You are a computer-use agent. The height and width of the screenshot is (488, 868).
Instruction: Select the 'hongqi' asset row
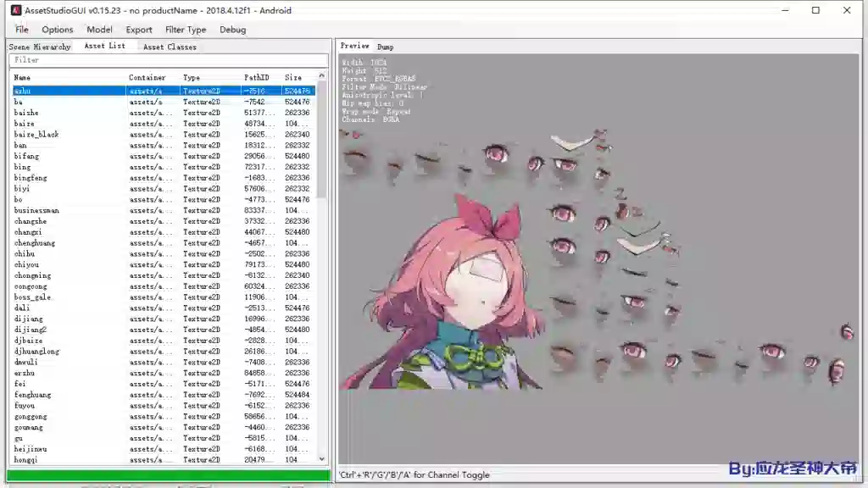(x=164, y=460)
